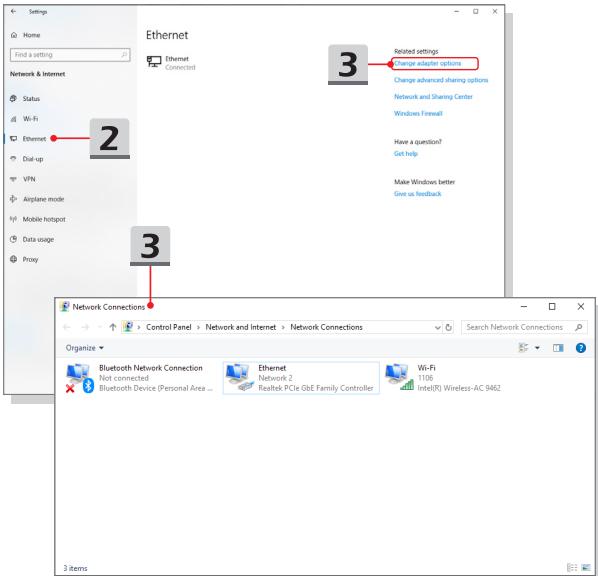Image resolution: width=598 pixels, height=576 pixels.
Task: Click 'Realtek PCIe GbE Family Controller' text
Action: point(316,388)
